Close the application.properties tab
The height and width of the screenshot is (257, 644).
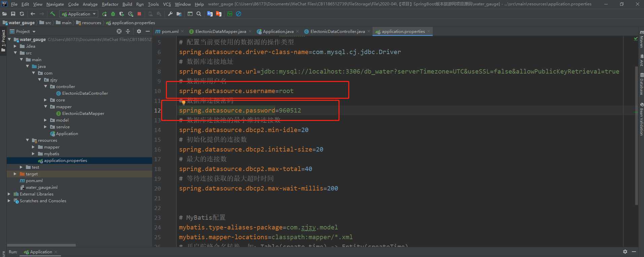click(429, 31)
